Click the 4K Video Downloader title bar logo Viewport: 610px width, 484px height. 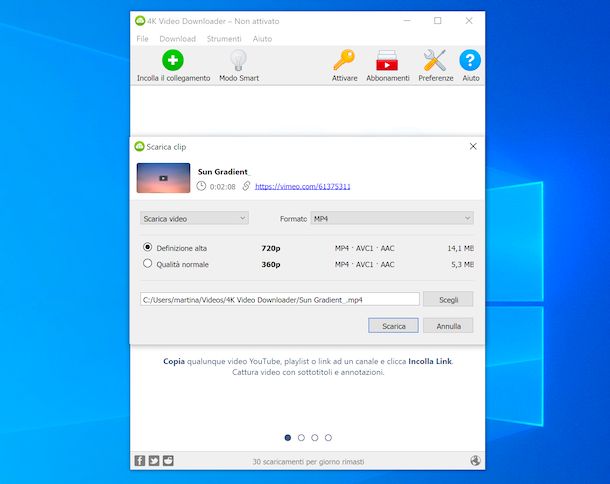pos(140,21)
